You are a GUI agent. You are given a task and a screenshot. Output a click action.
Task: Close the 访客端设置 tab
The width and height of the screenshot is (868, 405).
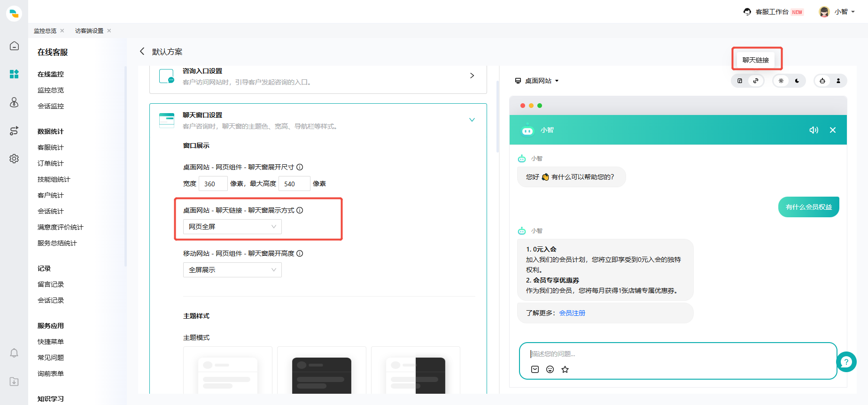coord(109,31)
